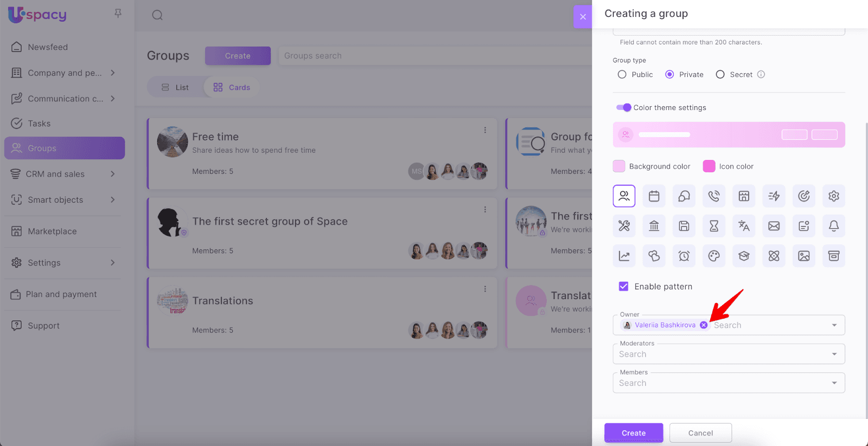
Task: Open the Uspacy logo home link
Action: (37, 15)
